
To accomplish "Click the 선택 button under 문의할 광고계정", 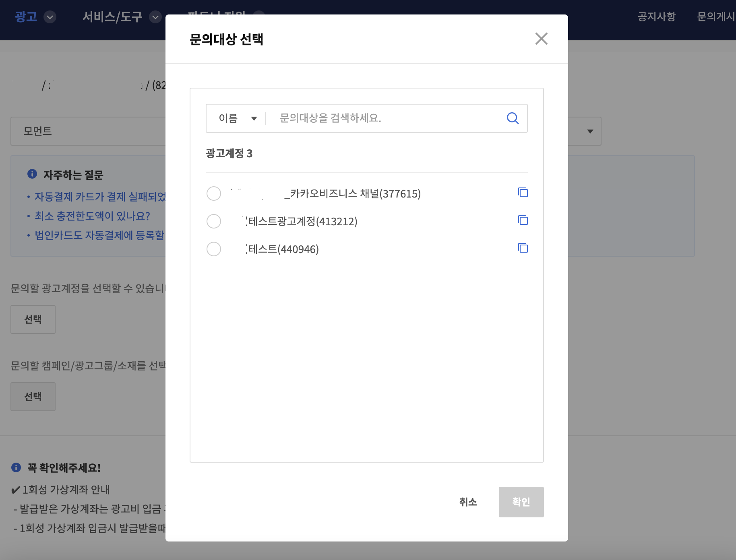I will 33,319.
